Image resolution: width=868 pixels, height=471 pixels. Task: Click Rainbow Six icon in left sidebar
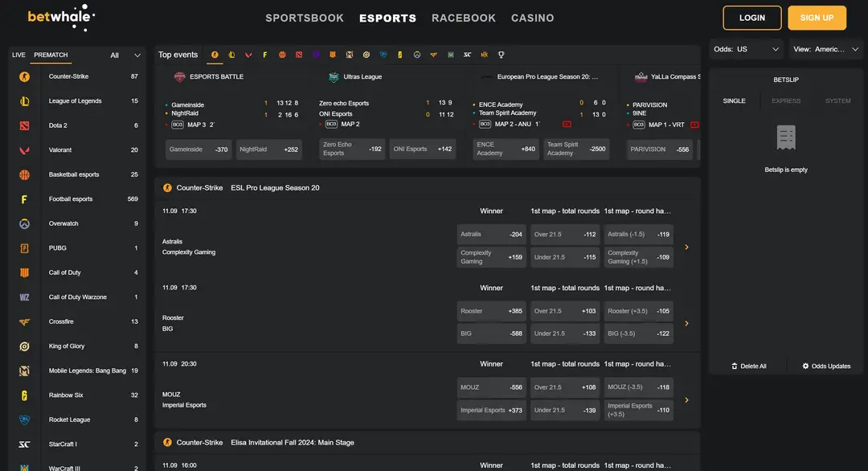[x=24, y=395]
